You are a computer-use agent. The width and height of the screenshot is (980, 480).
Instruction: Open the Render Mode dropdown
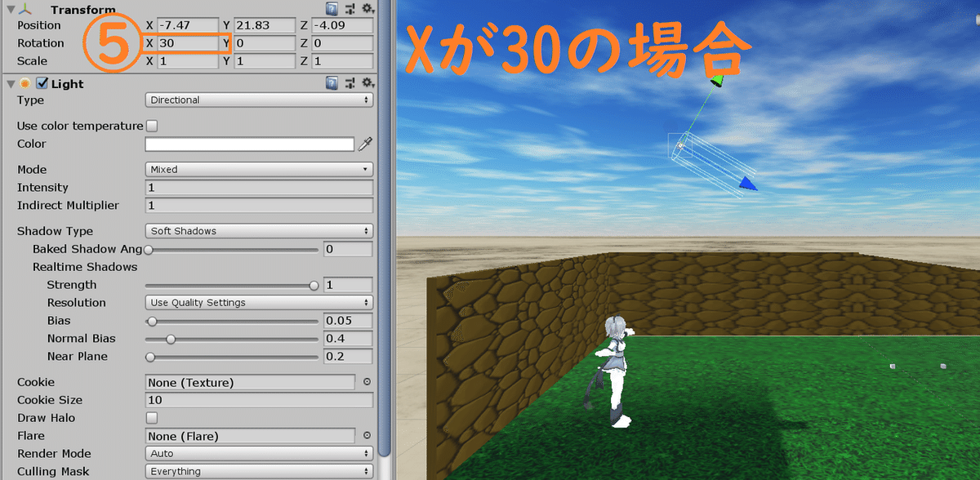[258, 453]
